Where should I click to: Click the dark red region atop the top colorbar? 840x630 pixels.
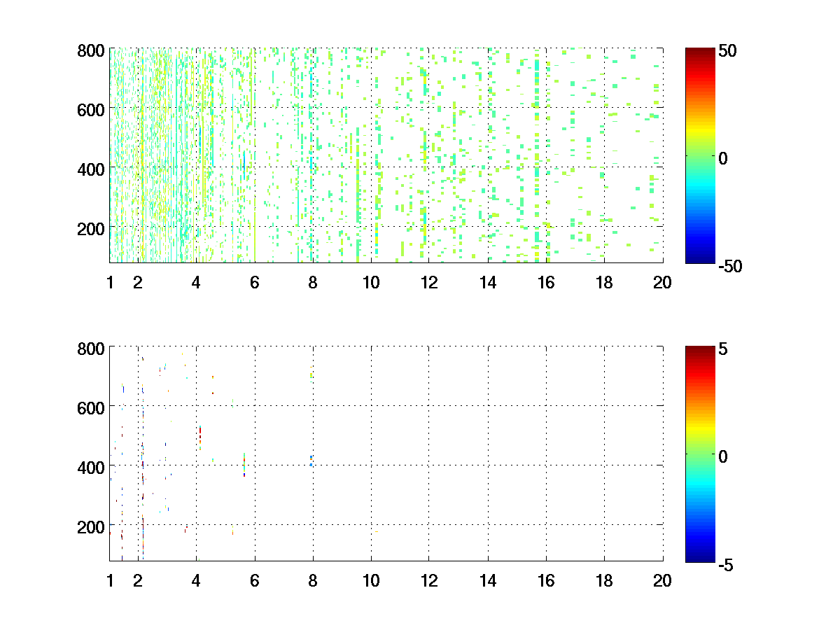tap(699, 53)
